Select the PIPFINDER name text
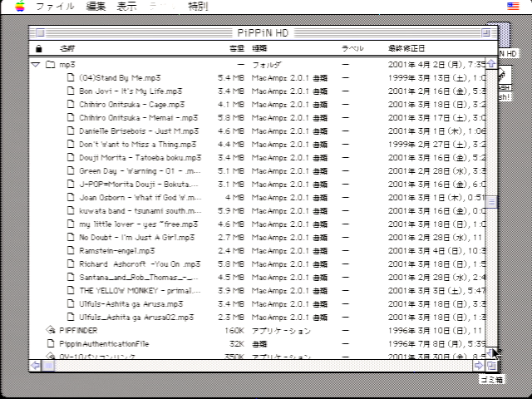 point(78,330)
